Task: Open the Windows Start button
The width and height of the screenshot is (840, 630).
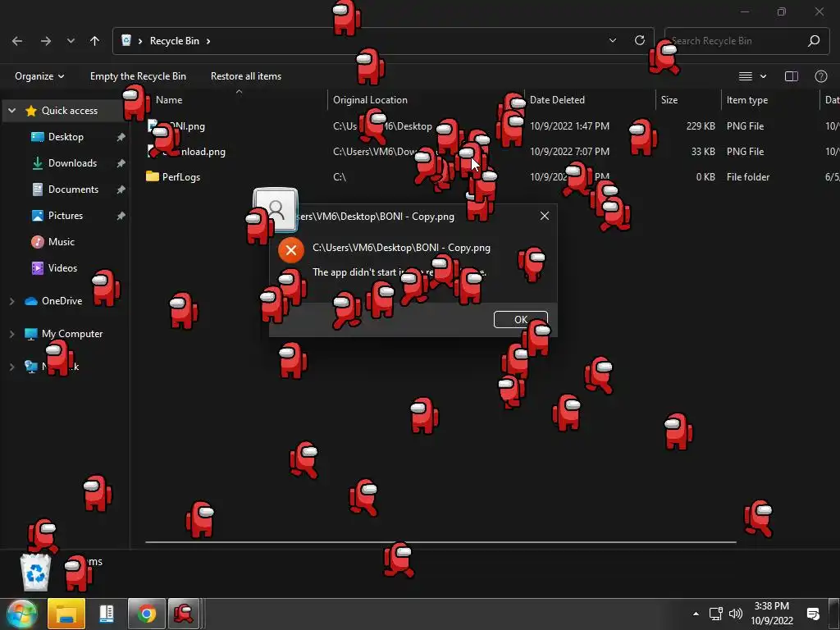Action: (21, 614)
